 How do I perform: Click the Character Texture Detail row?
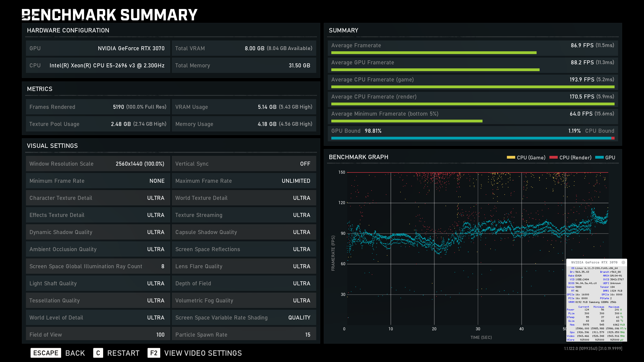[98, 198]
